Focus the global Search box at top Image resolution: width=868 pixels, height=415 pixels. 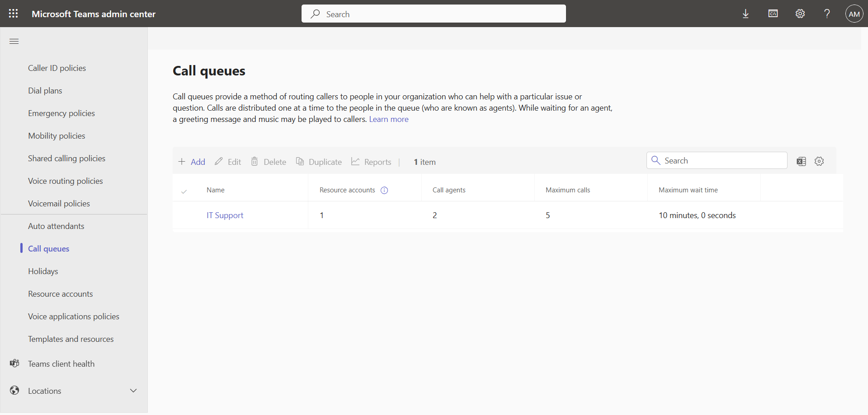[433, 14]
